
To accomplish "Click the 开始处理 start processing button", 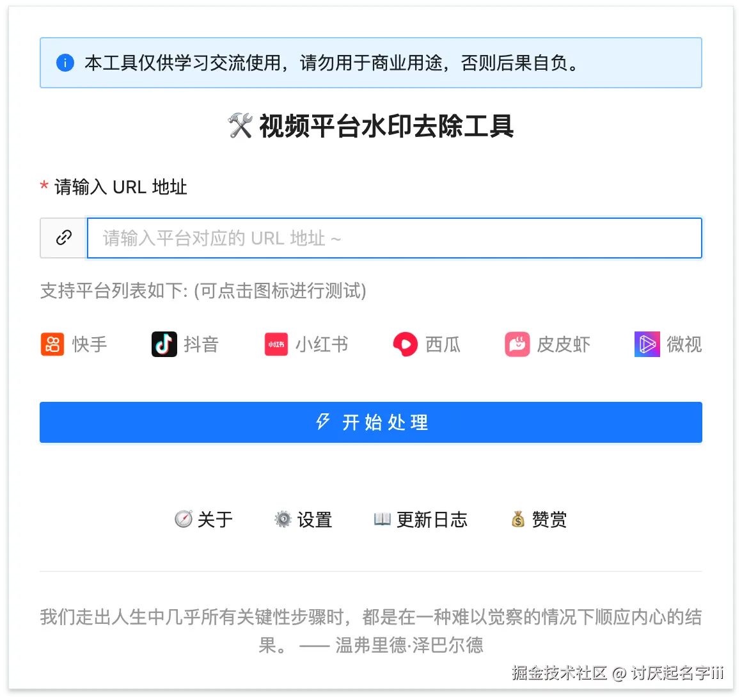I will click(371, 422).
